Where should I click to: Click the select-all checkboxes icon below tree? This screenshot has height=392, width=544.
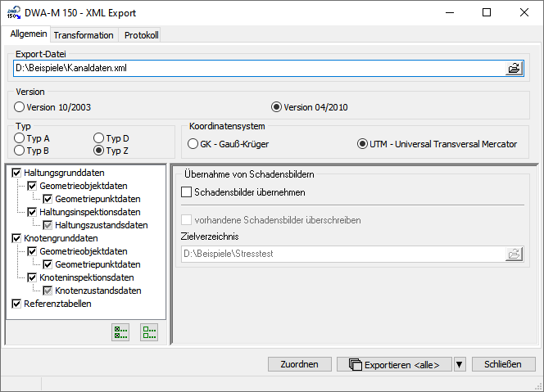coord(121,332)
